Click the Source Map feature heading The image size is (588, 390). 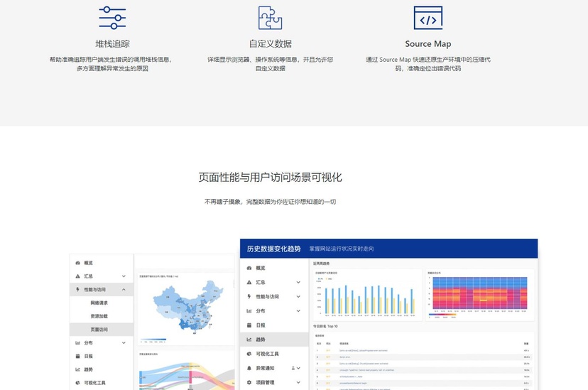(x=428, y=44)
